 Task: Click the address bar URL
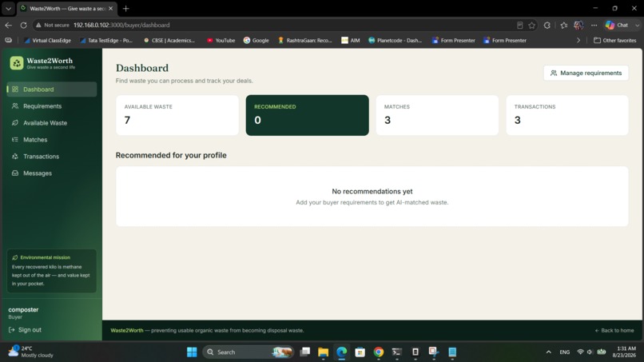(x=121, y=25)
